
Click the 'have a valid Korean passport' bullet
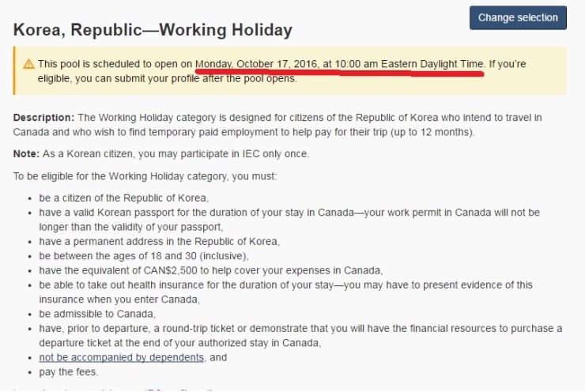coord(289,220)
